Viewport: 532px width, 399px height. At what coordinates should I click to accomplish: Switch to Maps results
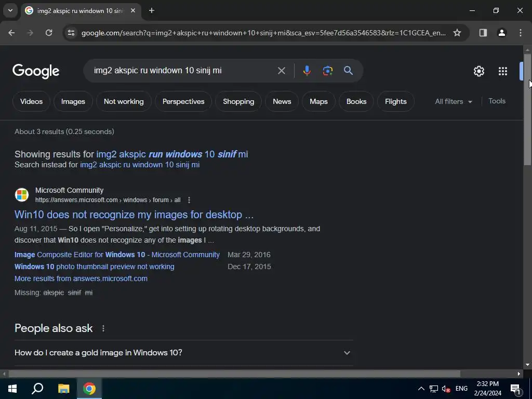click(x=318, y=101)
